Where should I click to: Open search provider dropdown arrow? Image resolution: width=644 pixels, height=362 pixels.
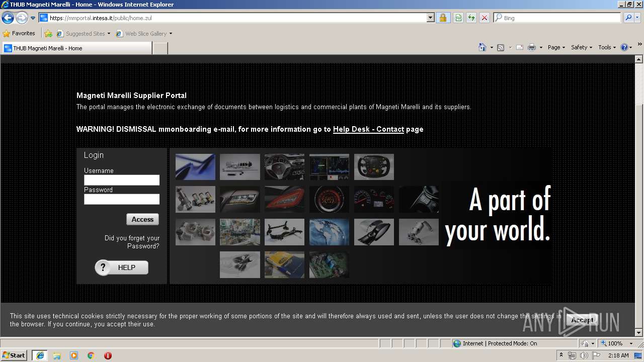click(637, 18)
